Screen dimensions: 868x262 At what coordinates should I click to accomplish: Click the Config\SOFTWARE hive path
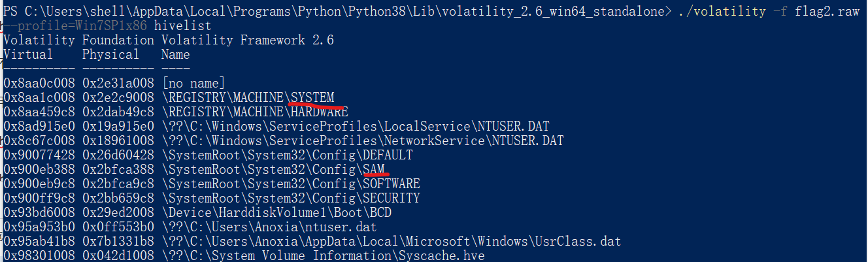coord(290,184)
